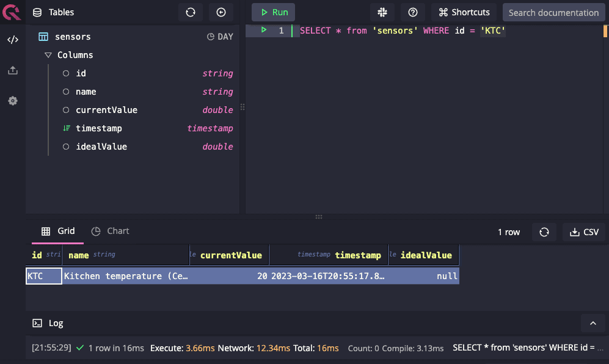
Task: Switch to the Grid tab
Action: [58, 231]
